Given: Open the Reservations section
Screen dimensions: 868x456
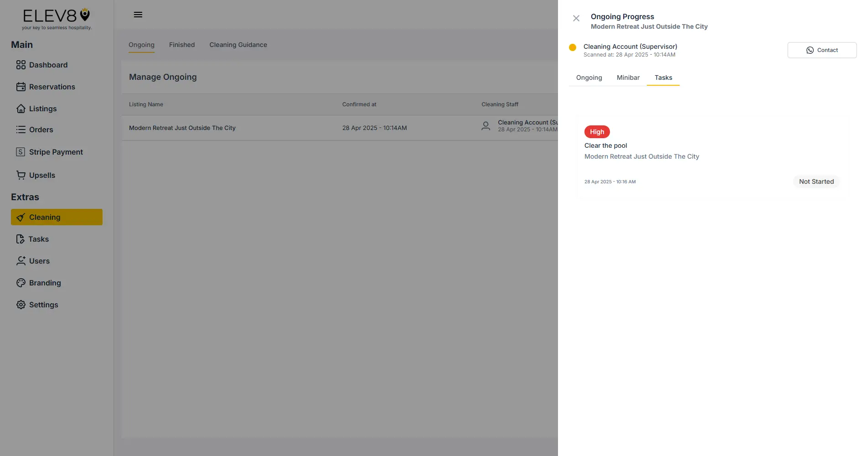Looking at the screenshot, I should (x=52, y=87).
